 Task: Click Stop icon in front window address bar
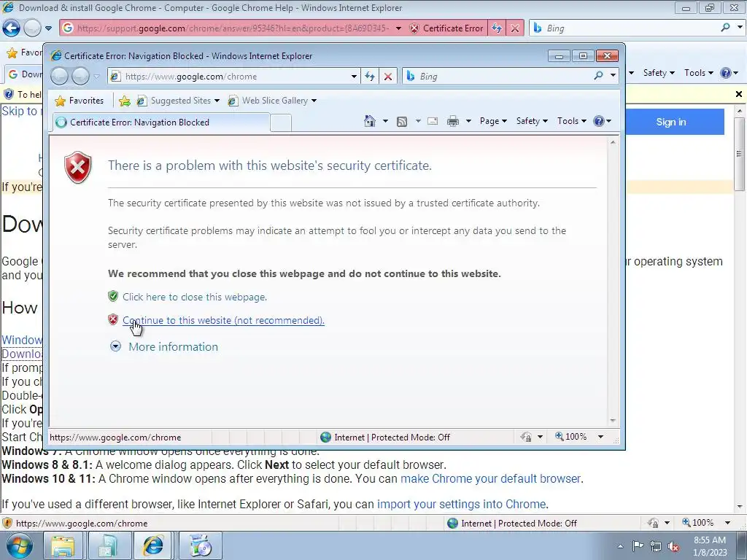pos(388,77)
